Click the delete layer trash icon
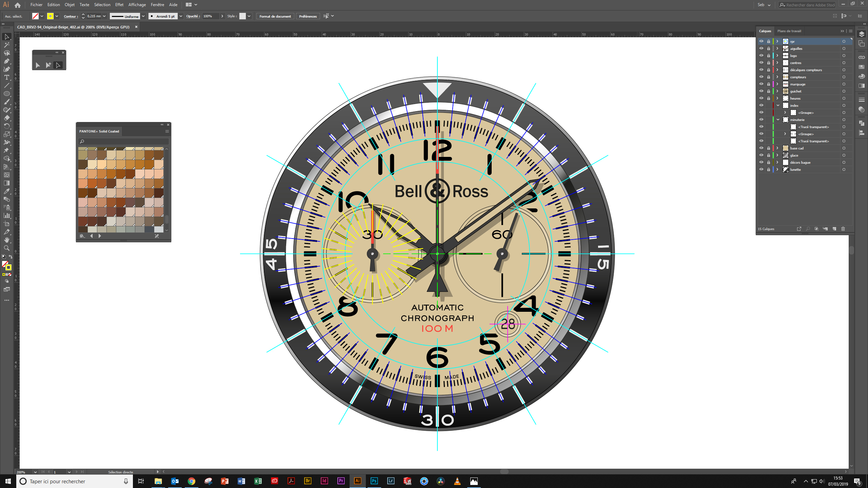Viewport: 868px width, 488px height. pos(843,229)
